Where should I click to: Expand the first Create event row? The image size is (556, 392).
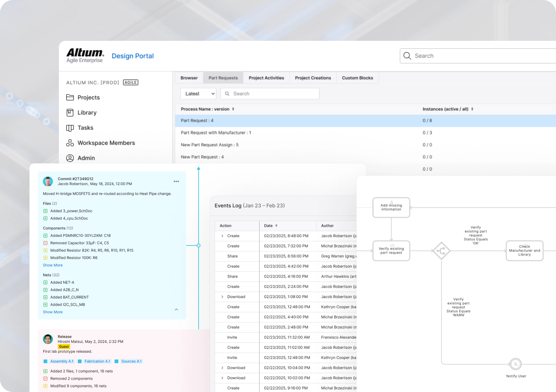[222, 236]
